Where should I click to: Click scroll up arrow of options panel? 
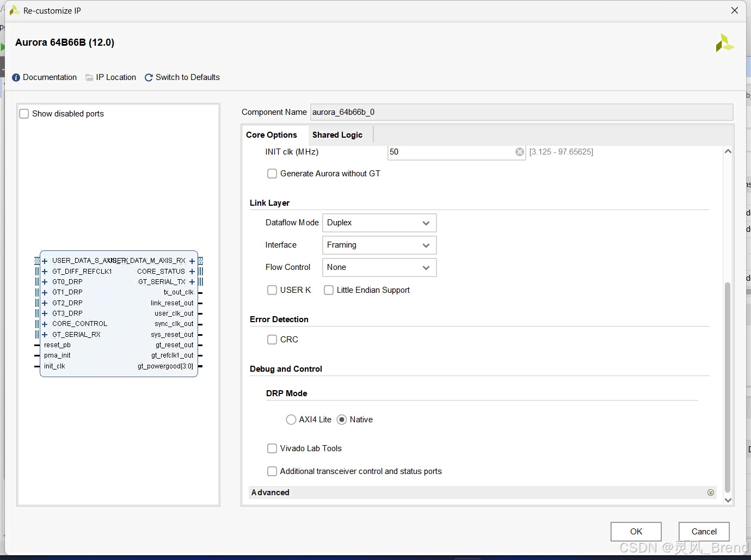(728, 152)
